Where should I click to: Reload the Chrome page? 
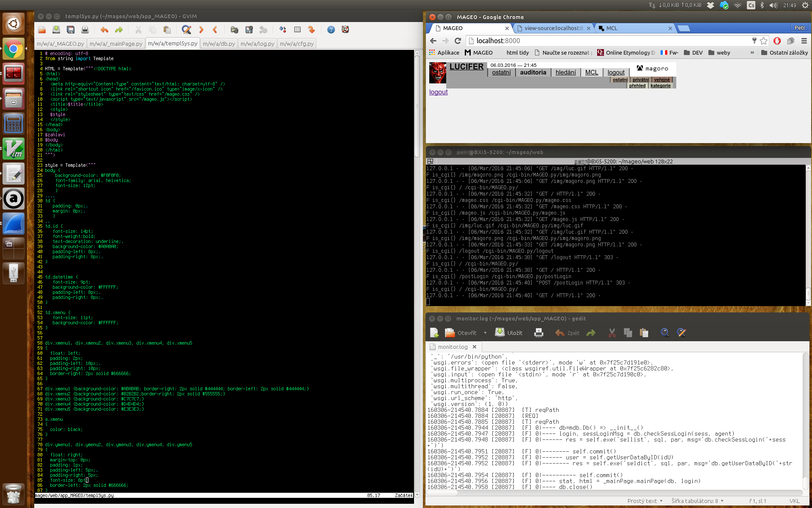coord(458,41)
